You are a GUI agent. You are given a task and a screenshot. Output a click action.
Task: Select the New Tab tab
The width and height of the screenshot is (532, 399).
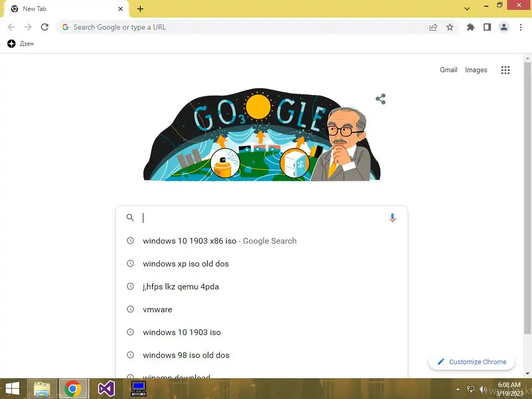pyautogui.click(x=66, y=9)
